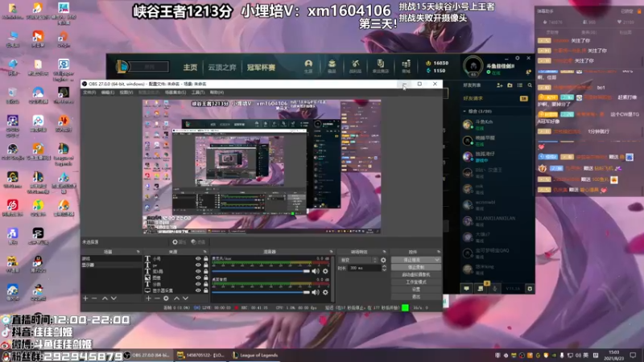Viewport: 644px width, 362px height.
Task: Open 桌面音频 audio settings gear
Action: click(325, 292)
